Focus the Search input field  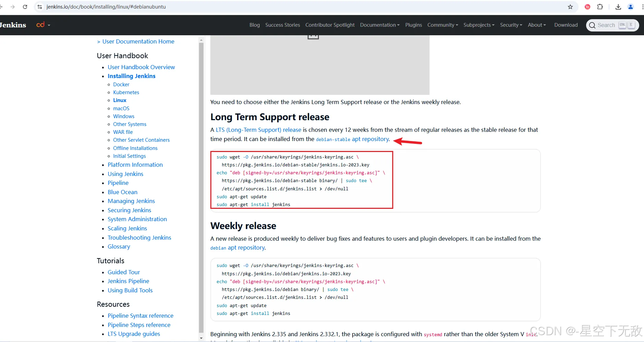pyautogui.click(x=612, y=25)
